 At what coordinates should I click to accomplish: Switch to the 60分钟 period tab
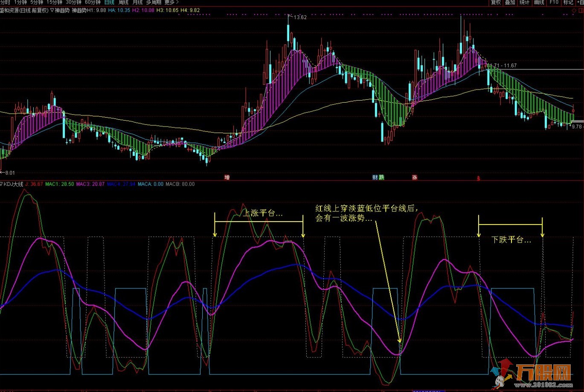(x=93, y=2)
